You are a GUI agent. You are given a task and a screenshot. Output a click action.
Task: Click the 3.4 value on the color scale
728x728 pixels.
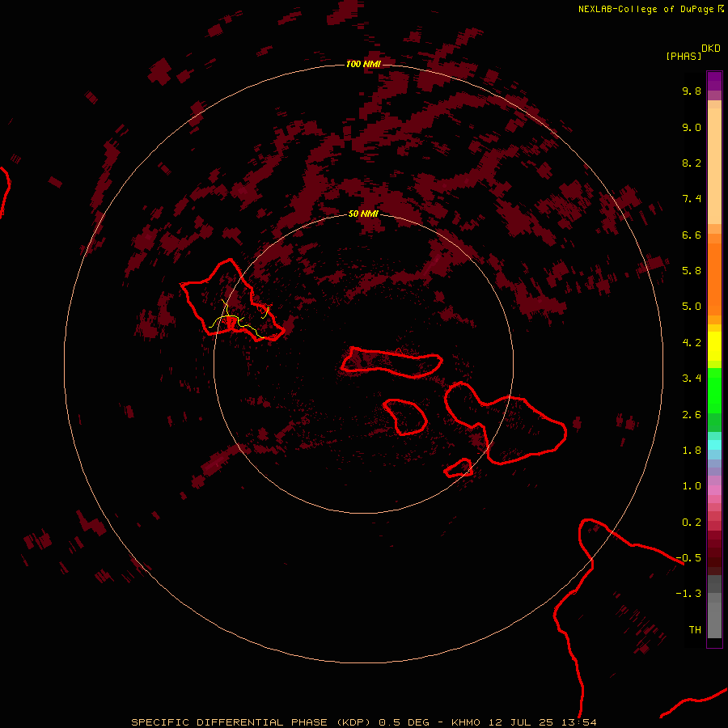(692, 379)
